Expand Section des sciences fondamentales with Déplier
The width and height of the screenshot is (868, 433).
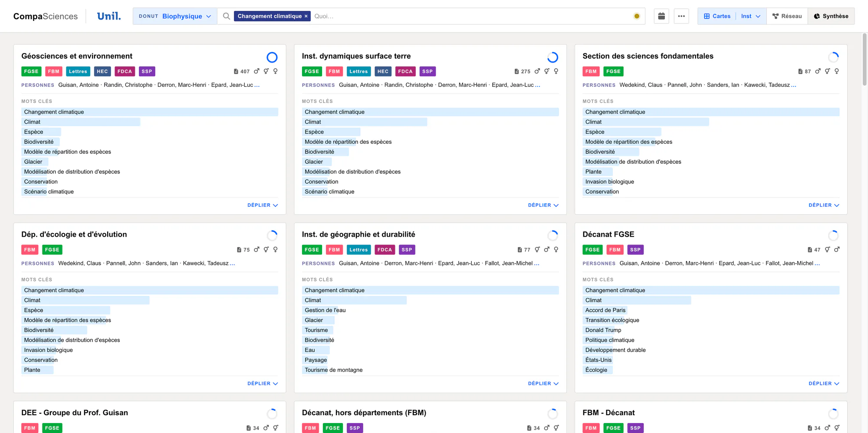[824, 205]
